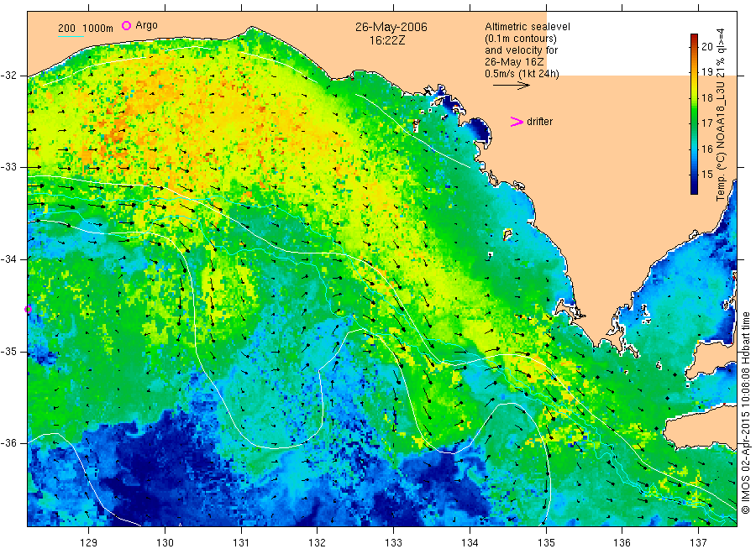The width and height of the screenshot is (756, 554).
Task: Click the "0.5m/s (1kt 24h)" scale text
Action: click(522, 74)
